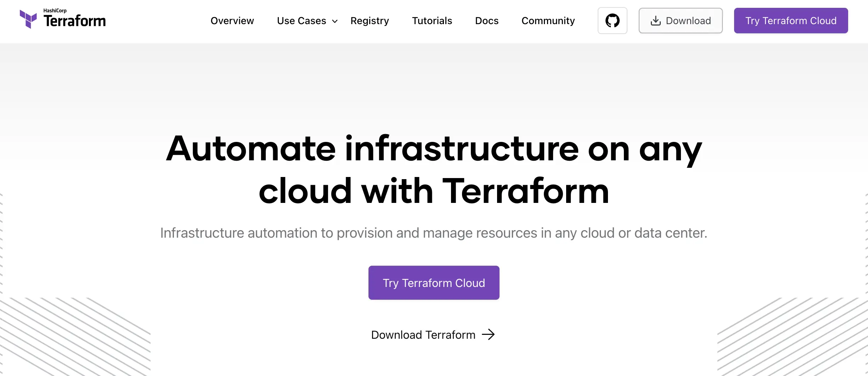Image resolution: width=868 pixels, height=376 pixels.
Task: Select the Terraform brand mark graphic
Action: coord(28,19)
